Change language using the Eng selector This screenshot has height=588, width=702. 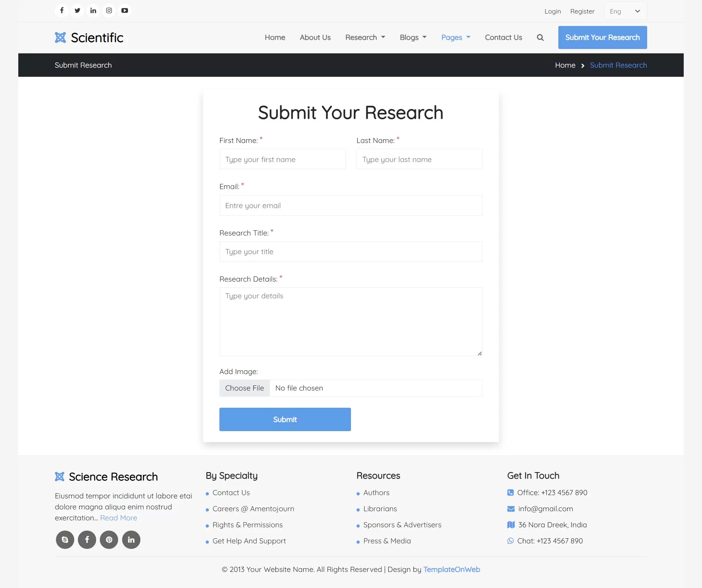coord(625,11)
